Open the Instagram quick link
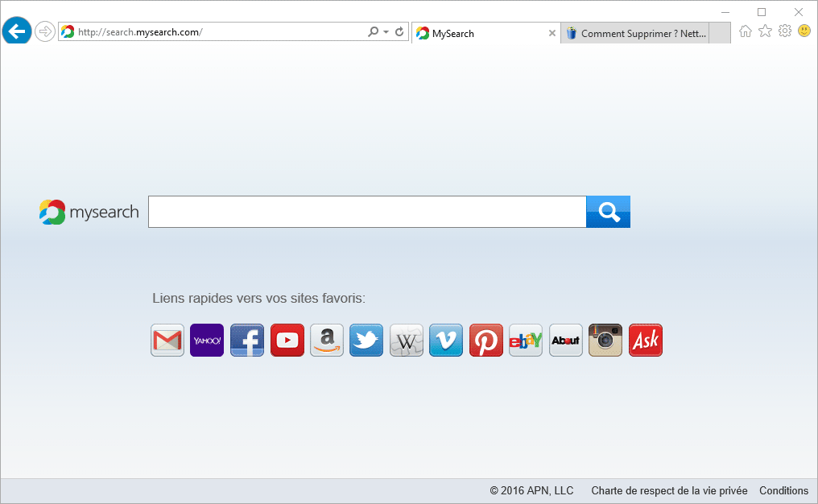This screenshot has height=504, width=818. tap(605, 341)
